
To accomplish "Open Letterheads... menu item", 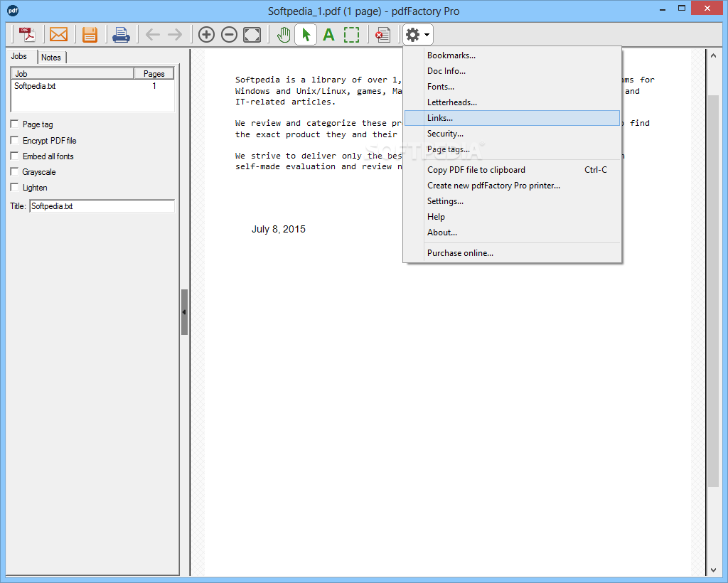I will click(x=512, y=102).
